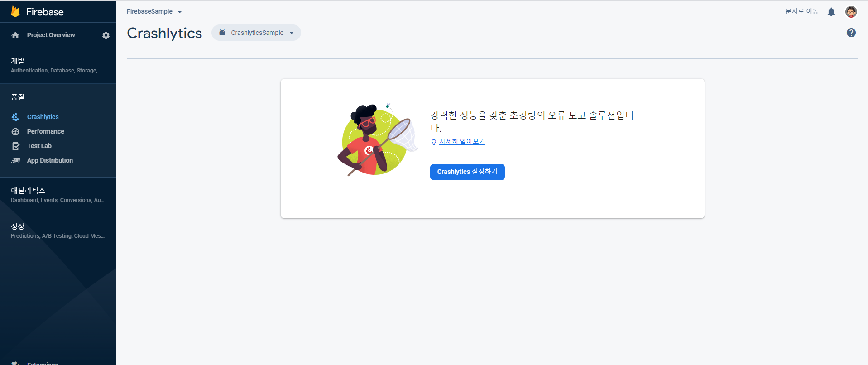Expand the 애널리틱스 section
Screen dimensions: 868x365
coord(58,195)
